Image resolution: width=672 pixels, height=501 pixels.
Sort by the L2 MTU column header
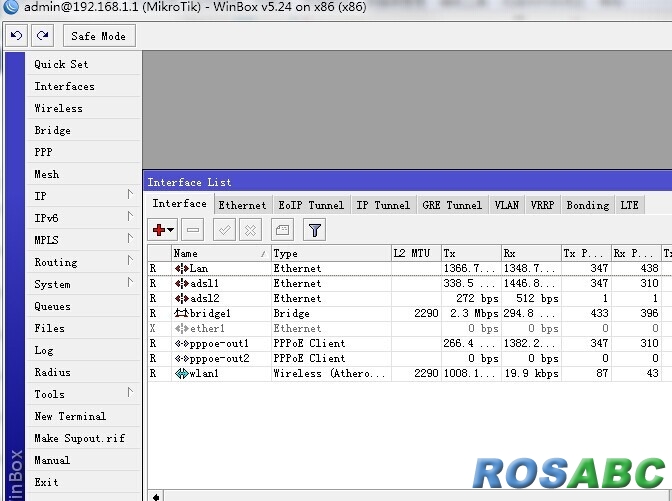(416, 253)
